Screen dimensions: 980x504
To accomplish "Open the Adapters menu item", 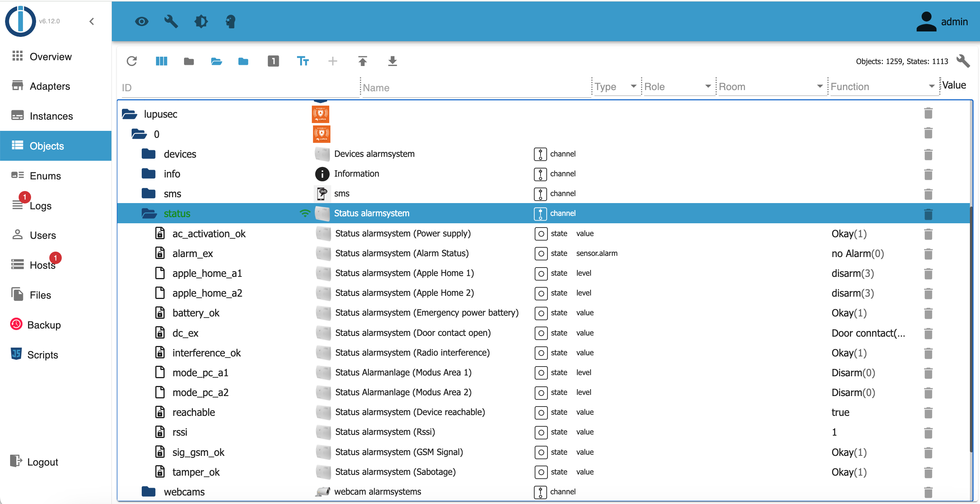I will pyautogui.click(x=50, y=86).
